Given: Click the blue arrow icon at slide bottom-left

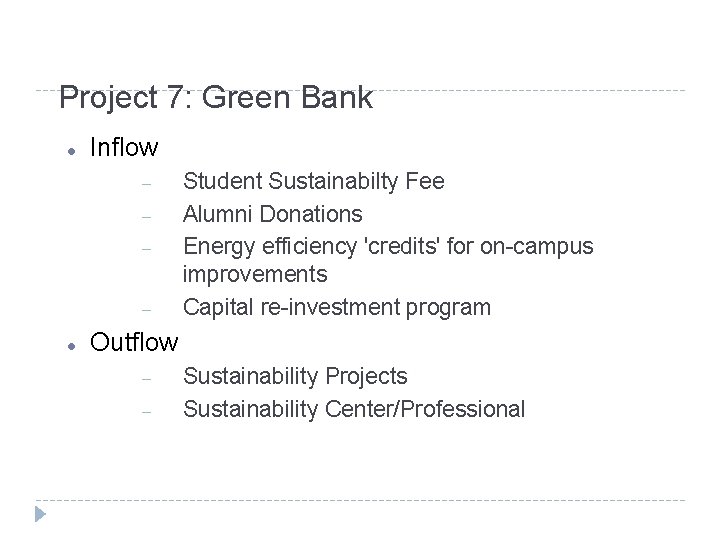Looking at the screenshot, I should click(x=39, y=516).
